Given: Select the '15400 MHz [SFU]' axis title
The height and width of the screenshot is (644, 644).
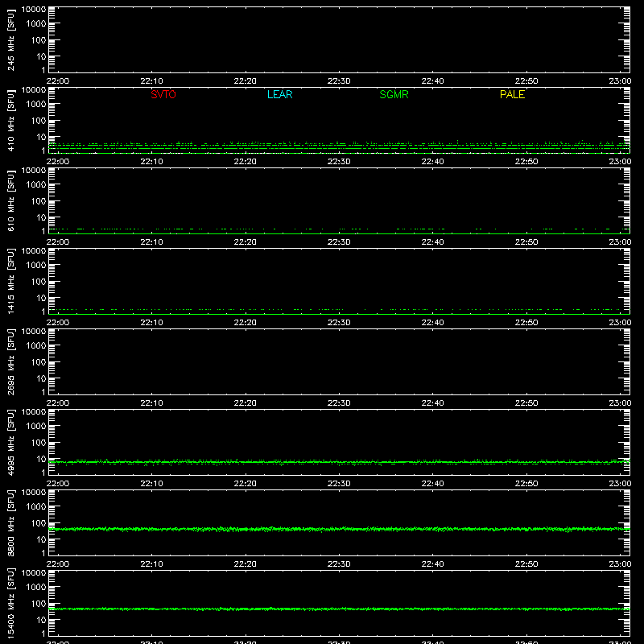Looking at the screenshot, I should click(11, 602).
